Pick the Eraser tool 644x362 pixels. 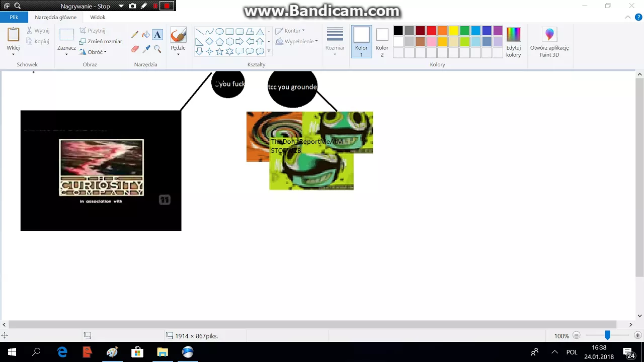pyautogui.click(x=135, y=49)
